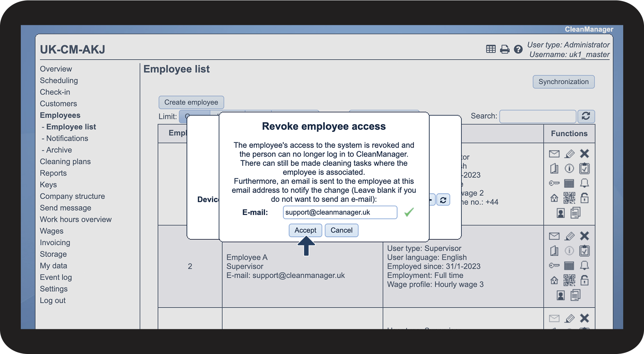Open Send message page
Viewport: 644px width, 354px height.
tap(66, 208)
